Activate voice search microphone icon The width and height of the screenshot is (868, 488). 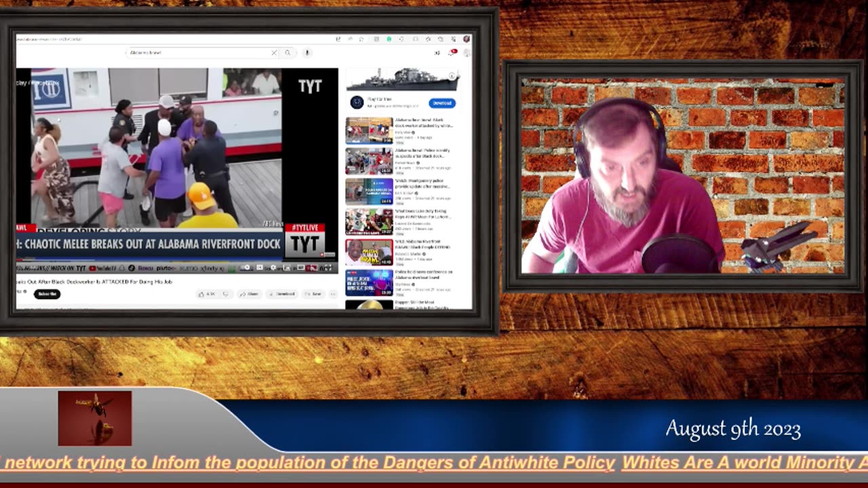[x=307, y=52]
